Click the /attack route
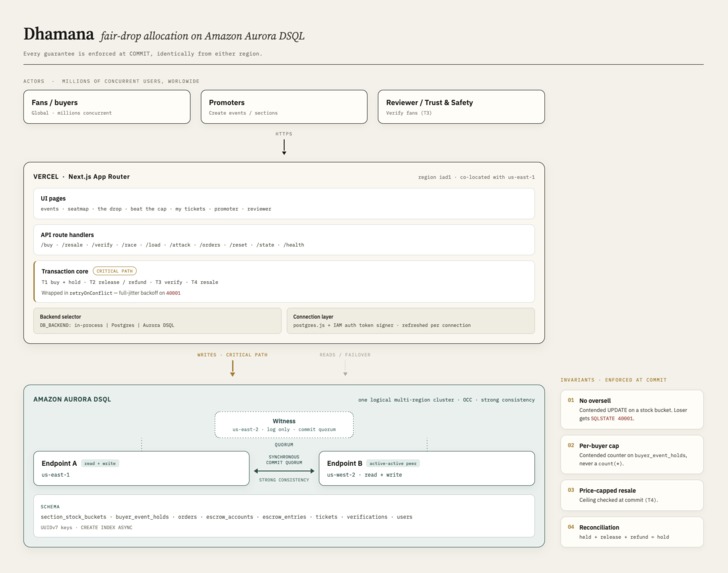 point(180,245)
